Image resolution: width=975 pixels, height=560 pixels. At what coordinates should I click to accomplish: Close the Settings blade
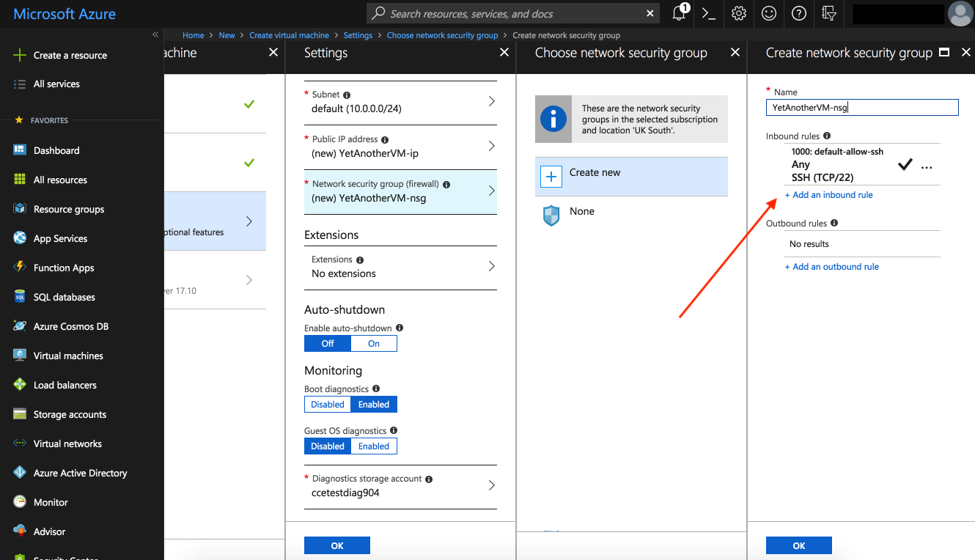click(x=504, y=52)
